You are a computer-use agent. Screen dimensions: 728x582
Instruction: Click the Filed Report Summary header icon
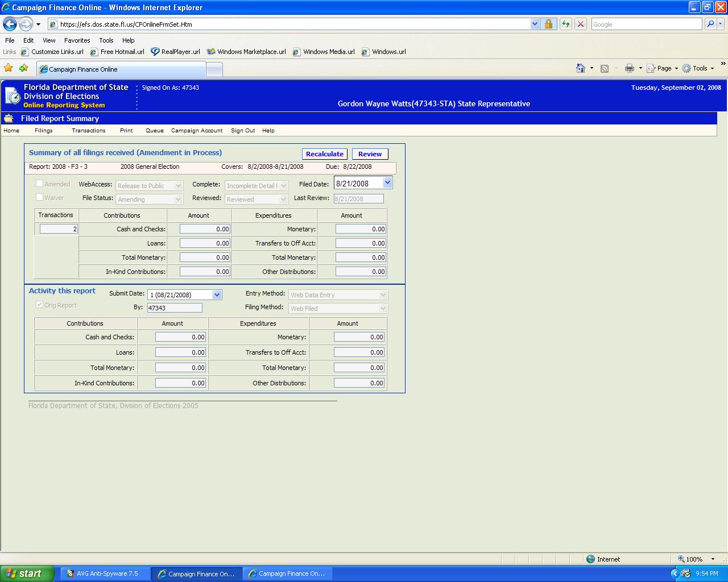[8, 118]
